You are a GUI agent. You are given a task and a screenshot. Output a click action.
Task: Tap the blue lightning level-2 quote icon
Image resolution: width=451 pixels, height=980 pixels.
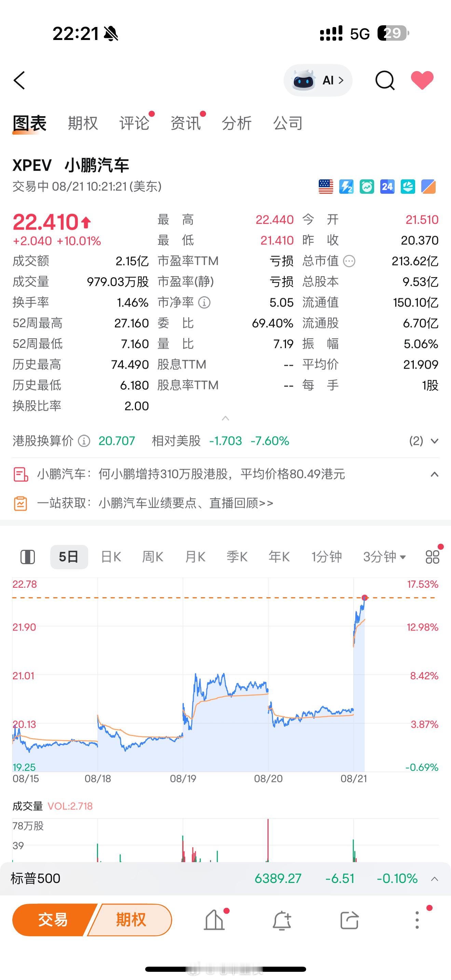tap(346, 187)
